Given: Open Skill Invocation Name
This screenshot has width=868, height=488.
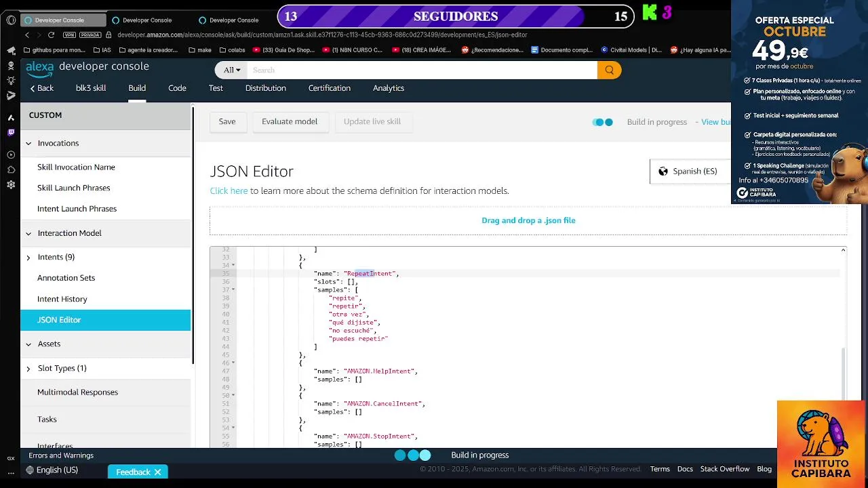Looking at the screenshot, I should tap(76, 167).
